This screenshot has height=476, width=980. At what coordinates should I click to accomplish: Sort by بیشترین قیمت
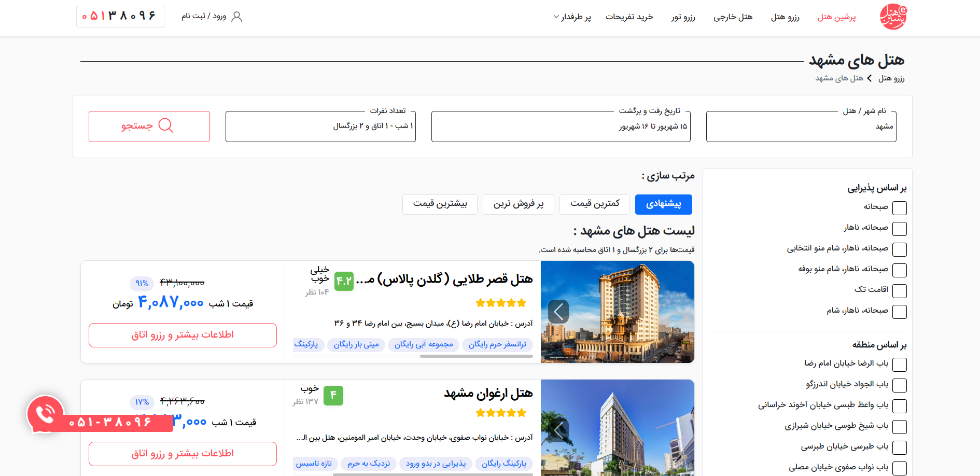(440, 204)
